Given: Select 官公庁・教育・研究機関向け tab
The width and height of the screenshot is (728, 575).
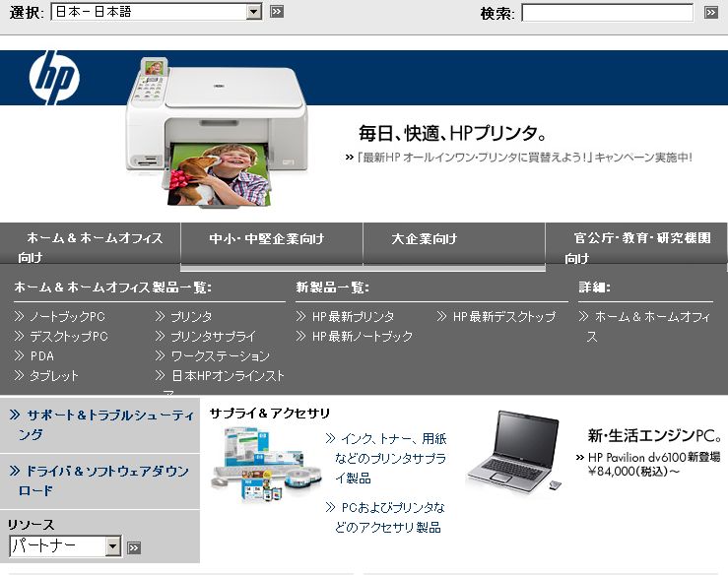Looking at the screenshot, I should [637, 243].
